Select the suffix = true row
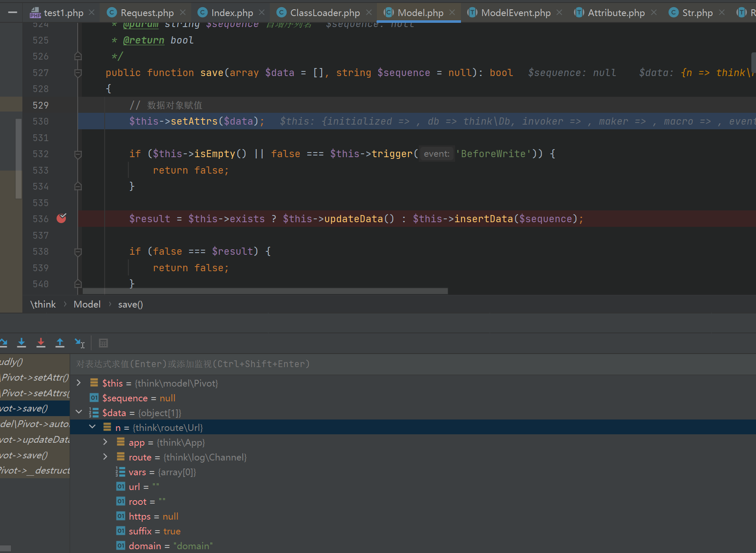The height and width of the screenshot is (553, 756). 413,531
